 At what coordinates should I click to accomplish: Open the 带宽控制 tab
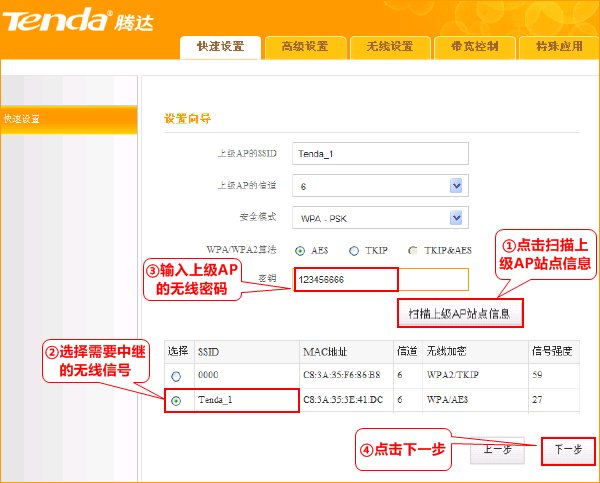(474, 46)
